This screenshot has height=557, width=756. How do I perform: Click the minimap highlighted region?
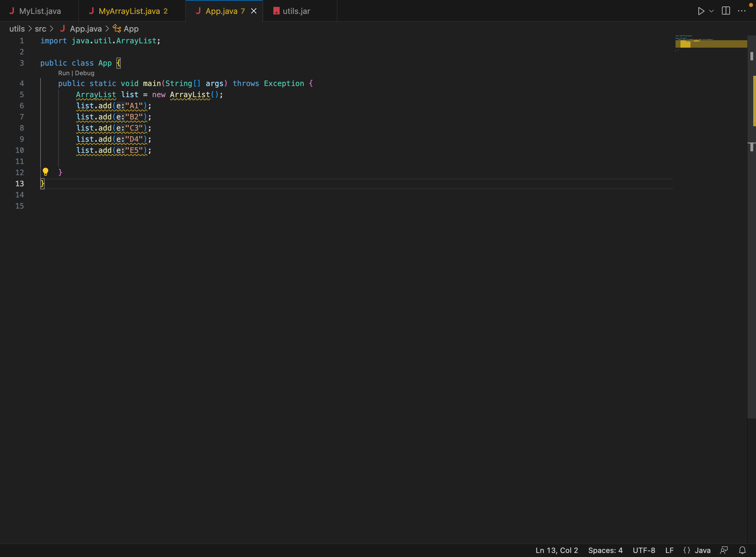(711, 44)
